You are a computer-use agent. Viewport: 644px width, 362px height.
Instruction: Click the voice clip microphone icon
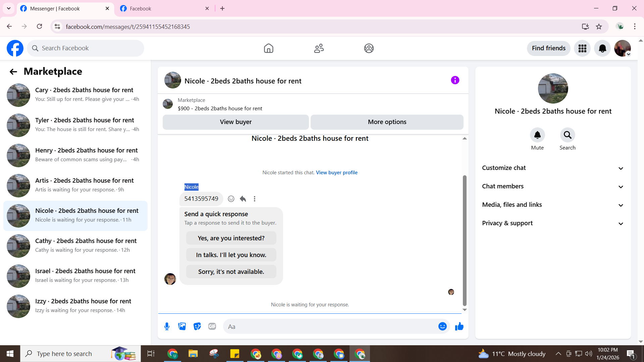[167, 326]
